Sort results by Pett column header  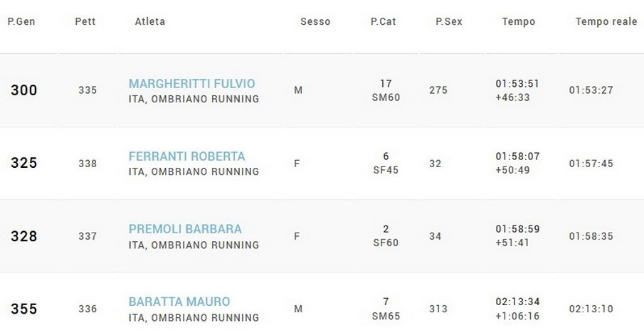pyautogui.click(x=85, y=22)
